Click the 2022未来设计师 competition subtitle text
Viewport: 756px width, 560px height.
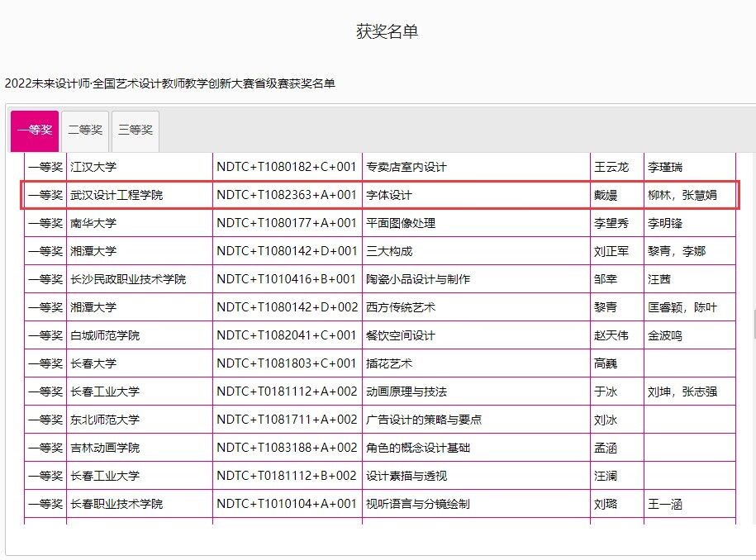170,83
